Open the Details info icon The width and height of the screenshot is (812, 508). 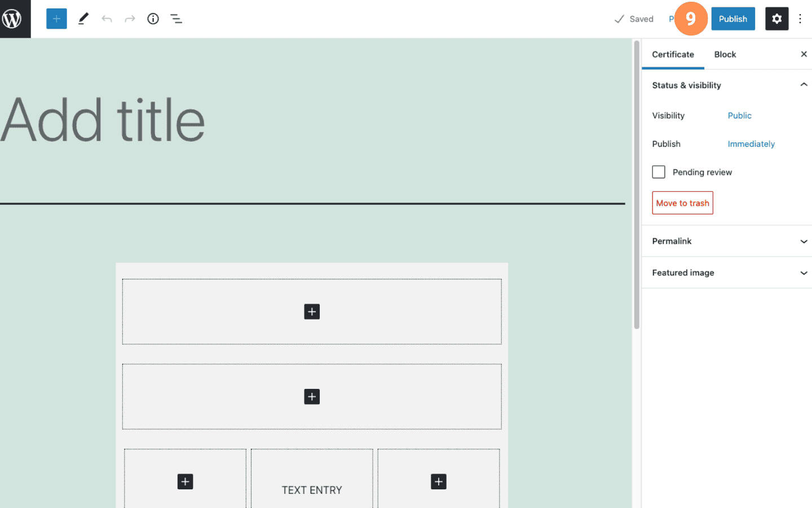click(153, 19)
